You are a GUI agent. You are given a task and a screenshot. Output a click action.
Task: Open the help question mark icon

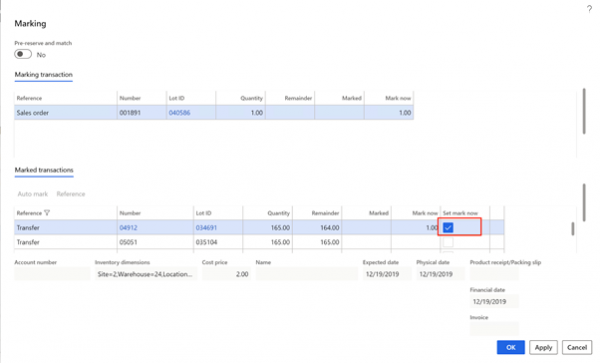click(x=589, y=9)
